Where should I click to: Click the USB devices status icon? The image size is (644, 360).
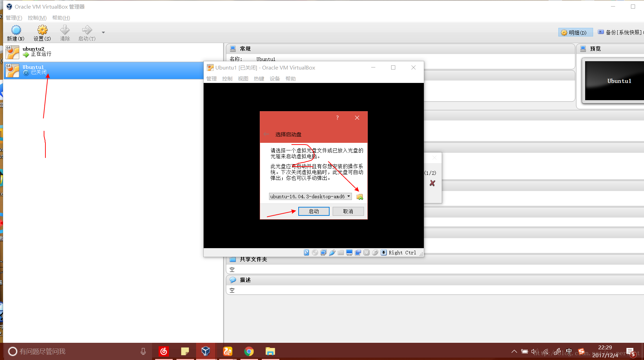pyautogui.click(x=332, y=253)
